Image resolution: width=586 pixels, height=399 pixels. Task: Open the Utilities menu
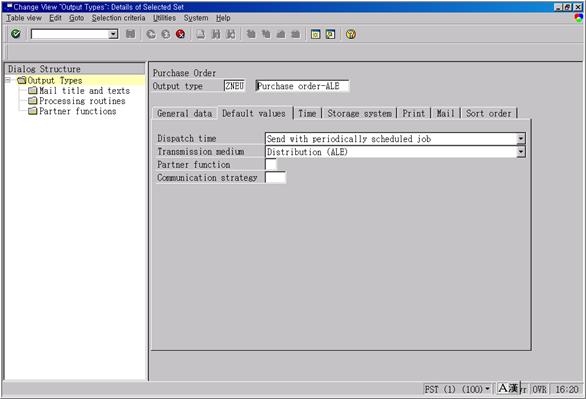[164, 18]
